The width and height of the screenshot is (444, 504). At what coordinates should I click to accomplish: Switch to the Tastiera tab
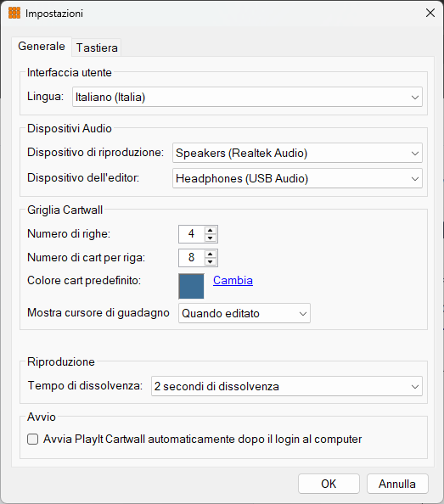tap(97, 48)
